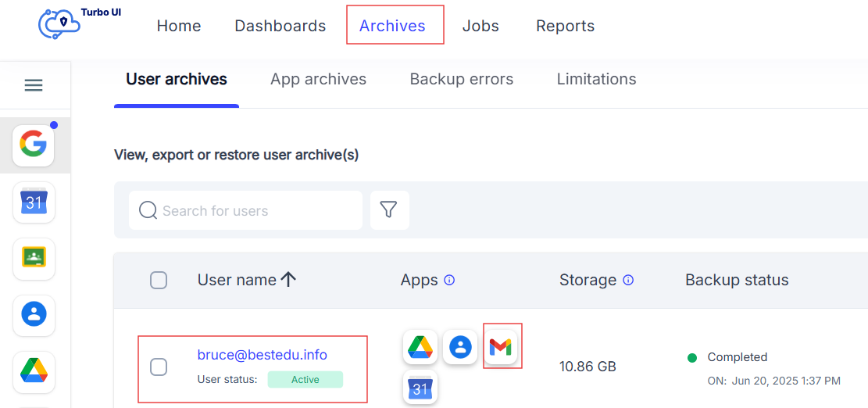Click the 10.86 GB storage value

[x=588, y=367]
